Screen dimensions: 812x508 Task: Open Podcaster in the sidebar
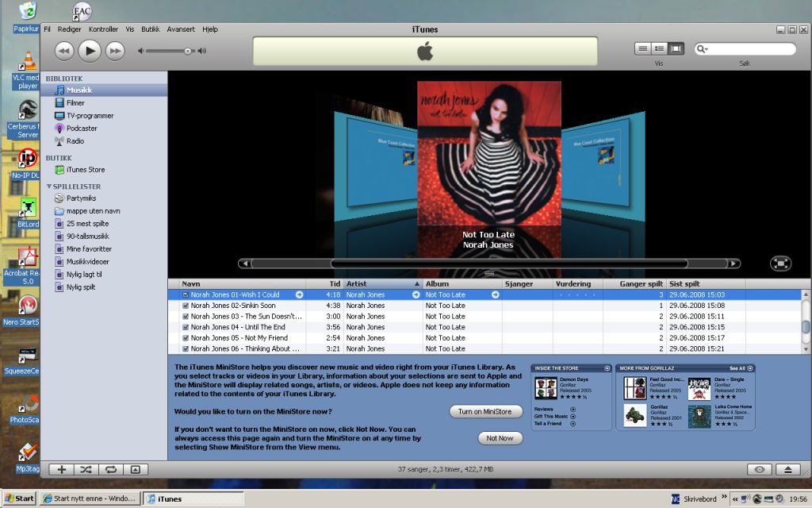(82, 128)
